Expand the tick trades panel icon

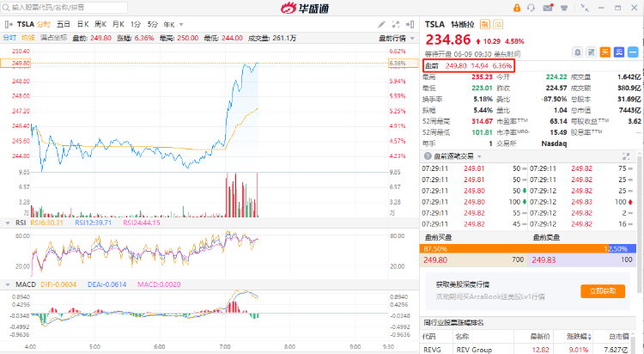[626, 156]
